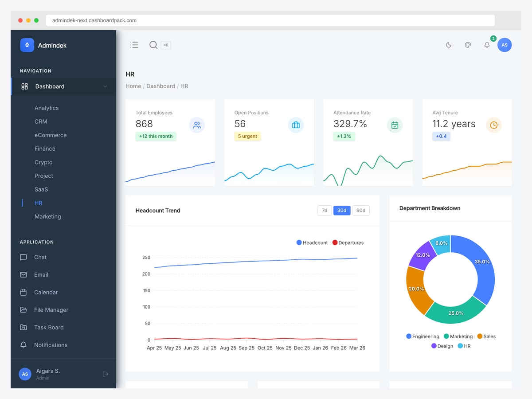The width and height of the screenshot is (532, 399).
Task: Click the ⌘K search shortcut badge
Action: coord(166,45)
